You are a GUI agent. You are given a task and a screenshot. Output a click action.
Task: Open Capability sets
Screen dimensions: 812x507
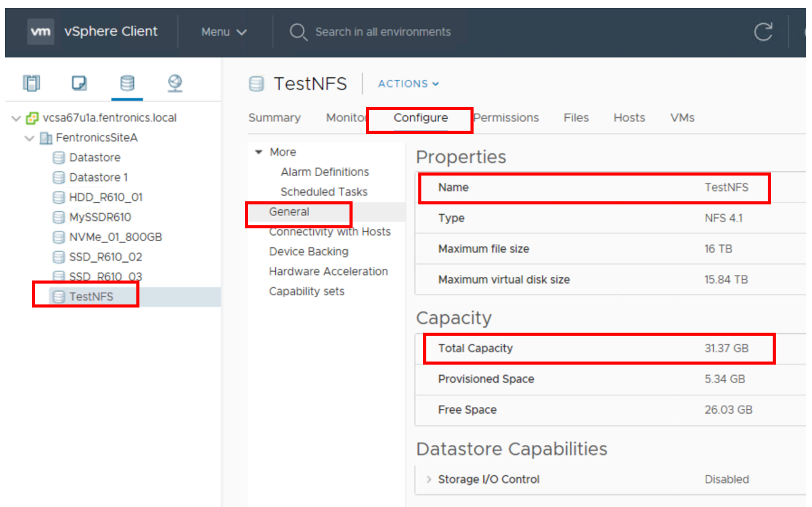306,292
